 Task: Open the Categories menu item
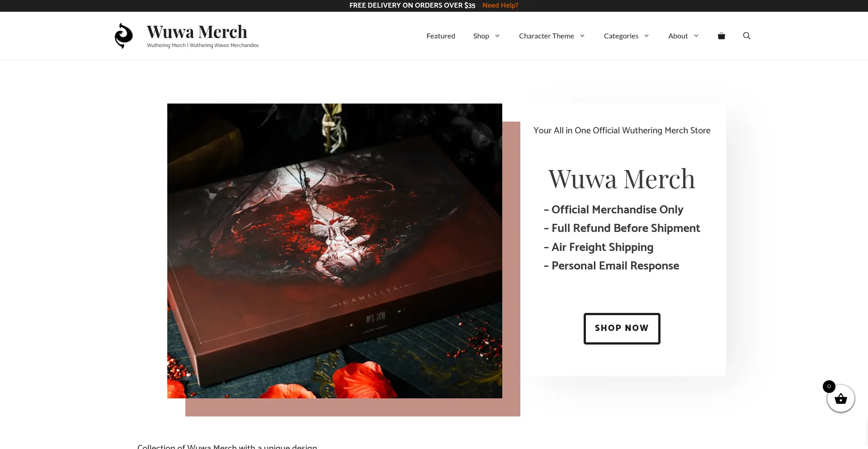point(621,36)
